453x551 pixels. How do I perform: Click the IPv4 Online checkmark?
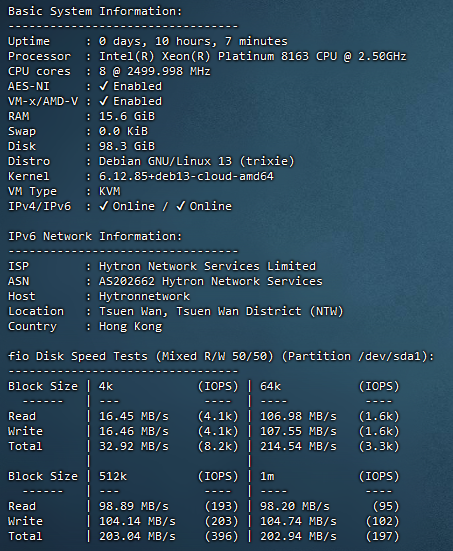pos(103,206)
